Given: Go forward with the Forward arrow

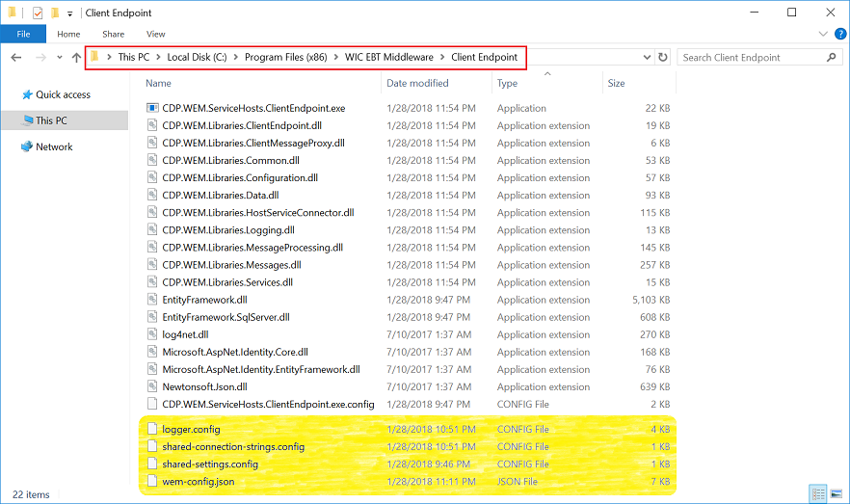Looking at the screenshot, I should click(40, 58).
